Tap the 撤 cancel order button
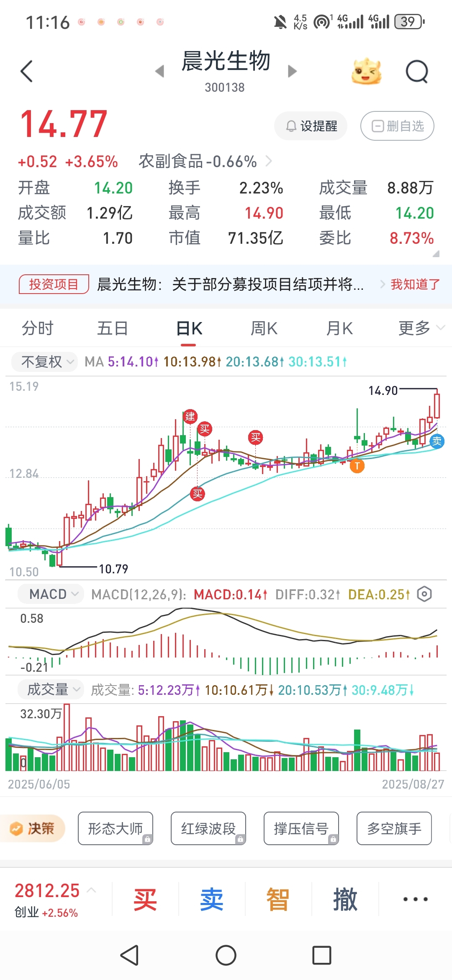 coord(345,899)
